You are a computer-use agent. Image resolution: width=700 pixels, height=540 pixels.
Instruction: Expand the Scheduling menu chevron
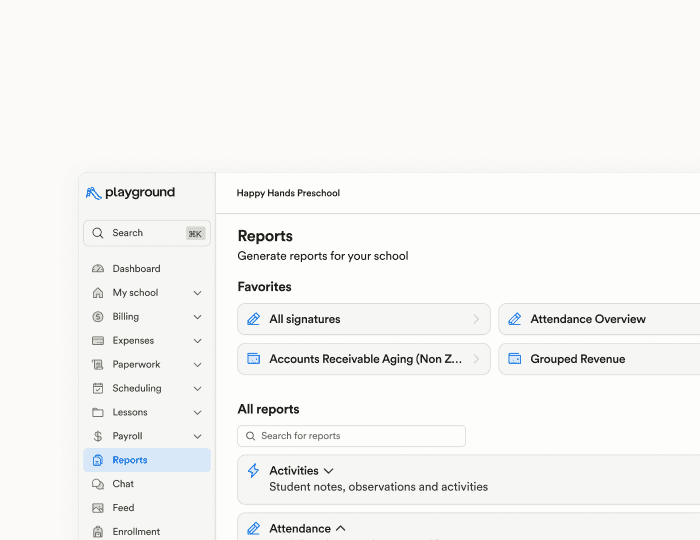pos(197,389)
